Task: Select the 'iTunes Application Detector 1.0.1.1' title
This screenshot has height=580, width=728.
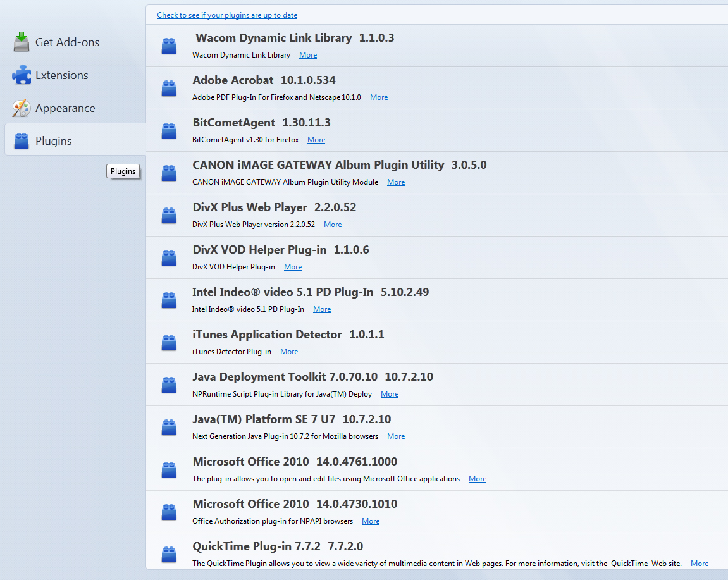Action: [x=288, y=335]
